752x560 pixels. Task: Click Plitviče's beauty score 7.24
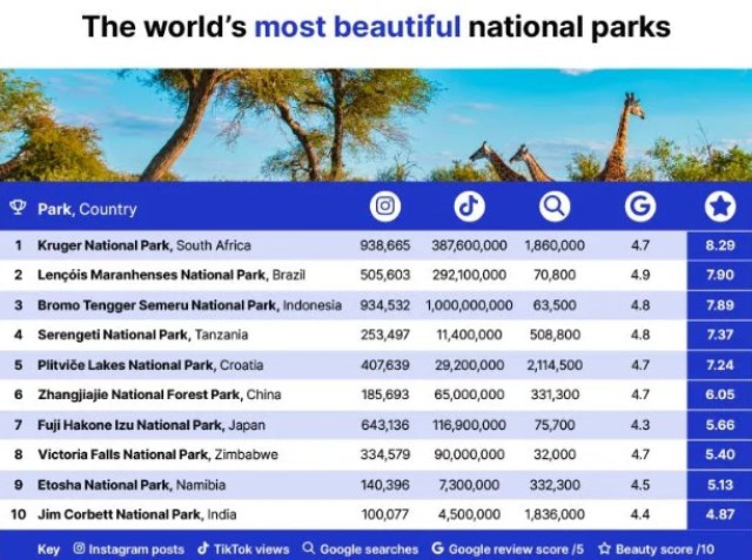pos(720,365)
